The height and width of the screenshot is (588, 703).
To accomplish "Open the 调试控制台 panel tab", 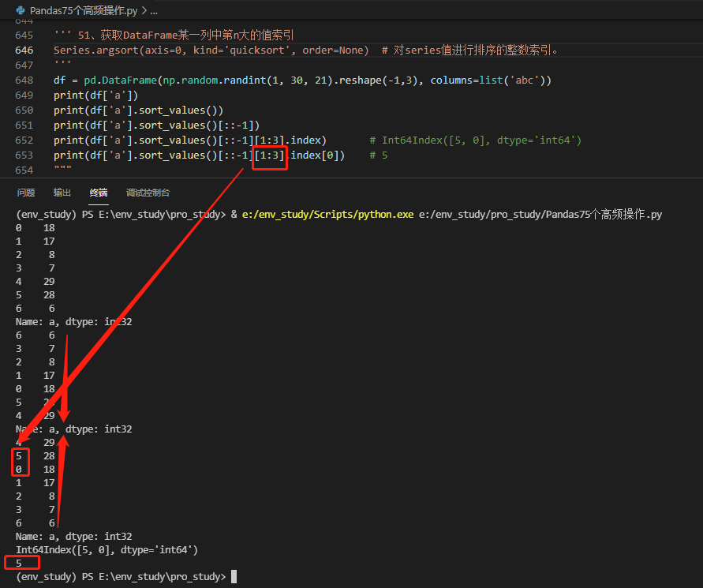I will [148, 193].
